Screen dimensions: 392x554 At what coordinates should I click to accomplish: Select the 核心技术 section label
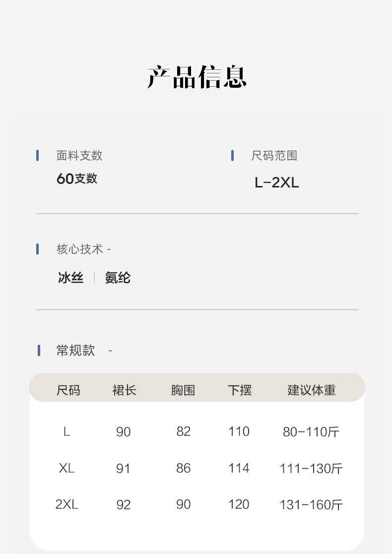pyautogui.click(x=80, y=249)
